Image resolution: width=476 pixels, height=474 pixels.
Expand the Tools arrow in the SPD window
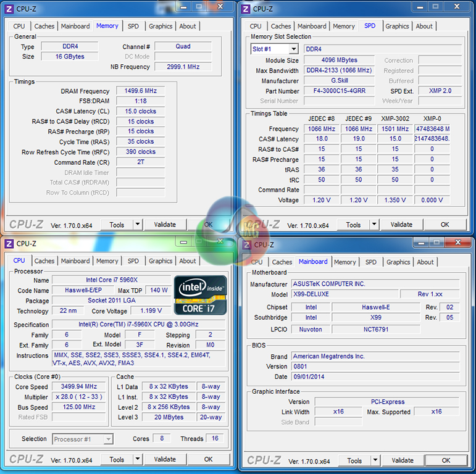[374, 225]
